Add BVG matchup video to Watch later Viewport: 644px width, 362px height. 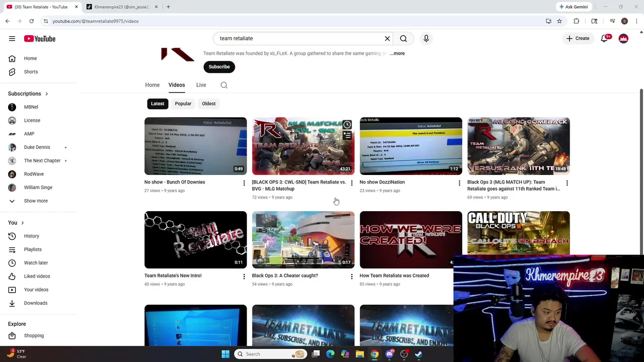pos(347,125)
